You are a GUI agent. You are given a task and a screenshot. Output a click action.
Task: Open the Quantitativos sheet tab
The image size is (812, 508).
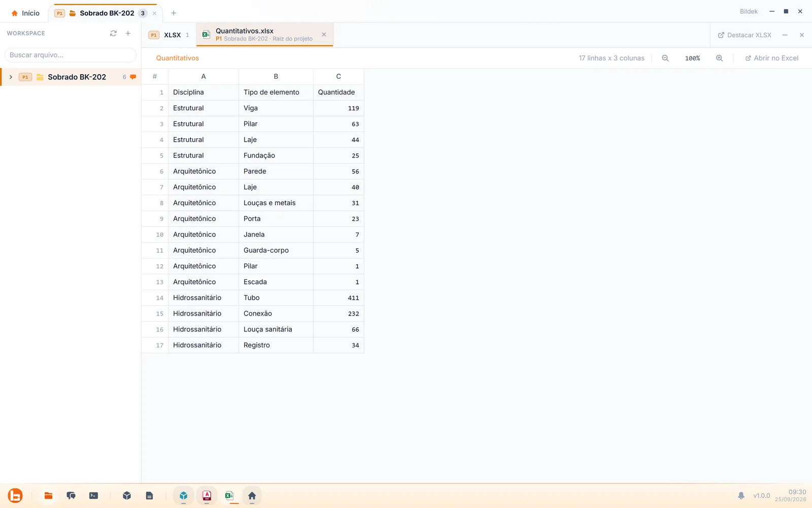(178, 58)
